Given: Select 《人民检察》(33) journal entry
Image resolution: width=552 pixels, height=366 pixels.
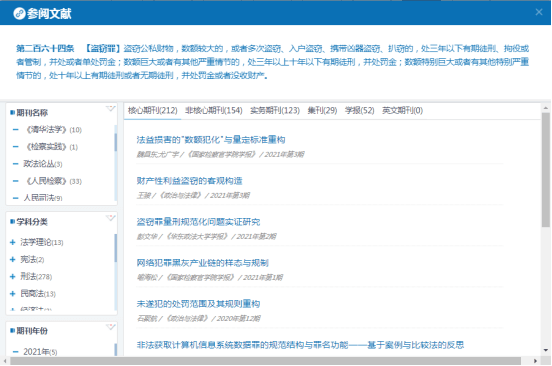Looking at the screenshot, I should 54,181.
